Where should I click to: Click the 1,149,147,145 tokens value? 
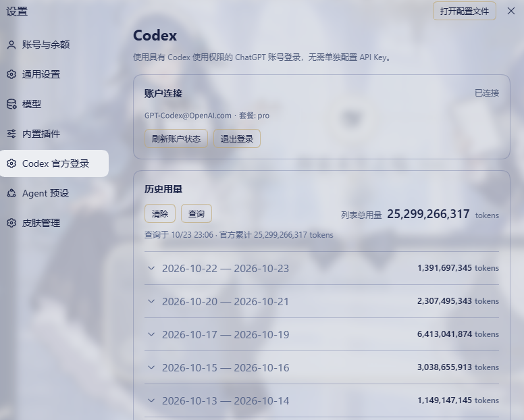pyautogui.click(x=458, y=400)
